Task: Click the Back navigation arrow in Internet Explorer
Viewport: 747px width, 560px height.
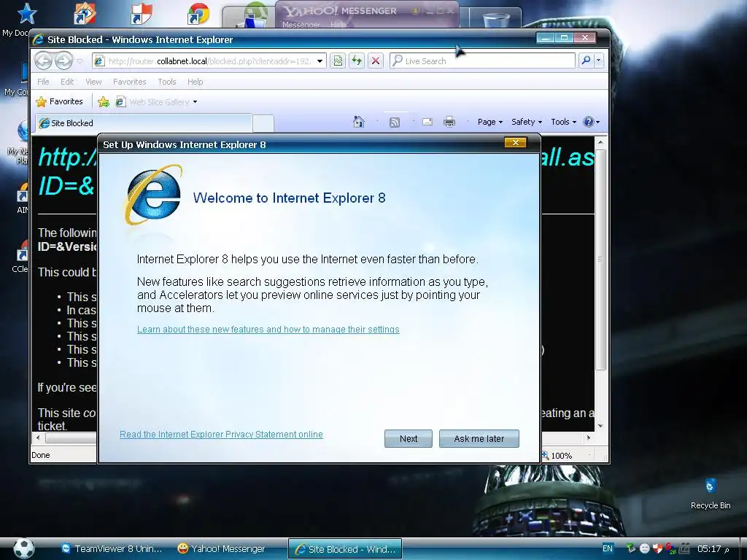Action: 44,61
